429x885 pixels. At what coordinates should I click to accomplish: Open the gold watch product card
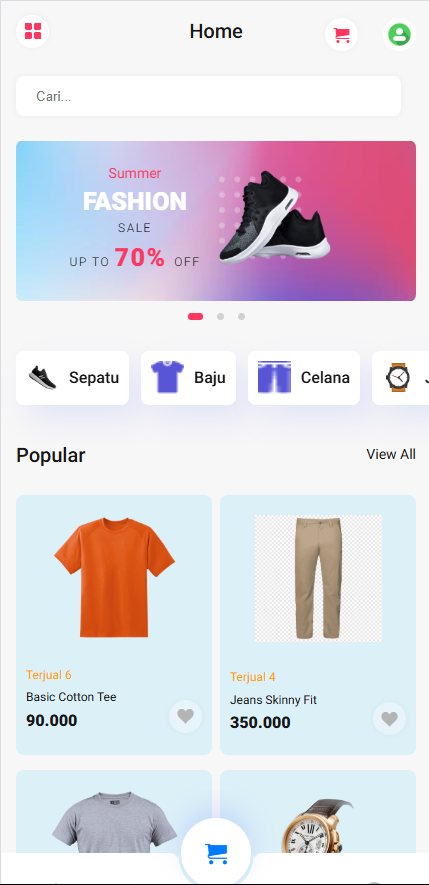tap(318, 812)
